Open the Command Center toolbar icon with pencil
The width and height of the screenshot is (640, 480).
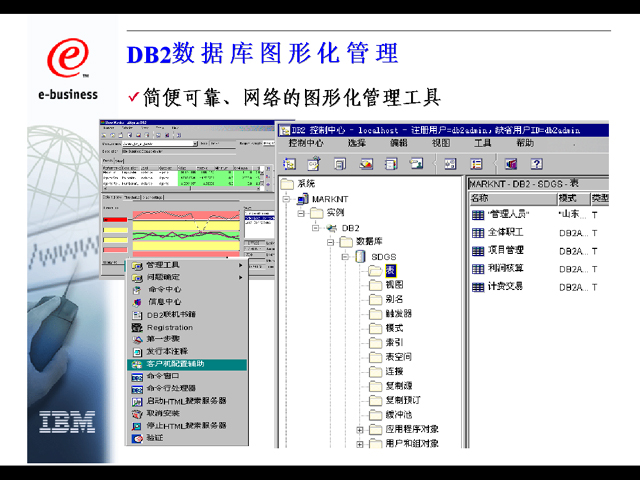(314, 164)
